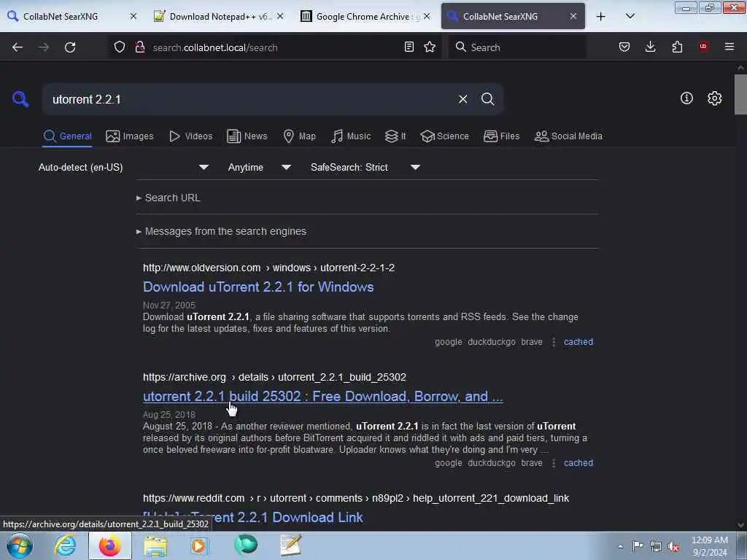The width and height of the screenshot is (747, 560).
Task: Submit search with magnifier button
Action: pos(487,99)
